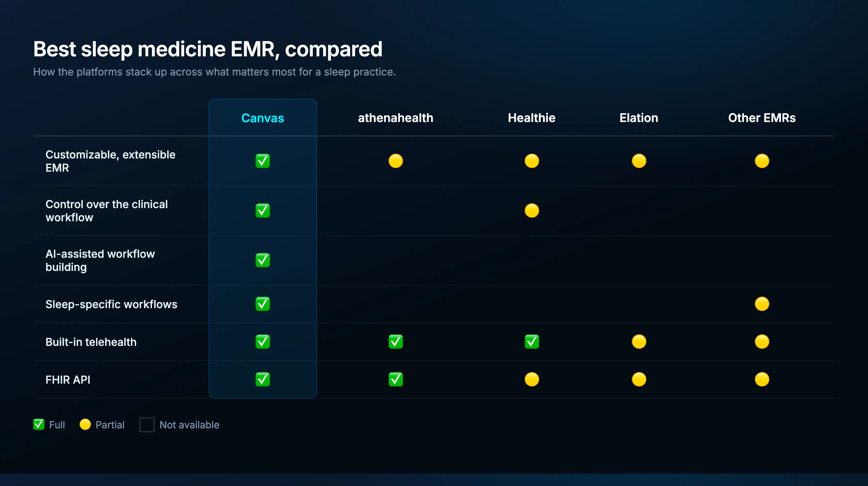Click Canvas green check for Customizable, extensible EMR
Screen dimensions: 868x486
pyautogui.click(x=262, y=161)
